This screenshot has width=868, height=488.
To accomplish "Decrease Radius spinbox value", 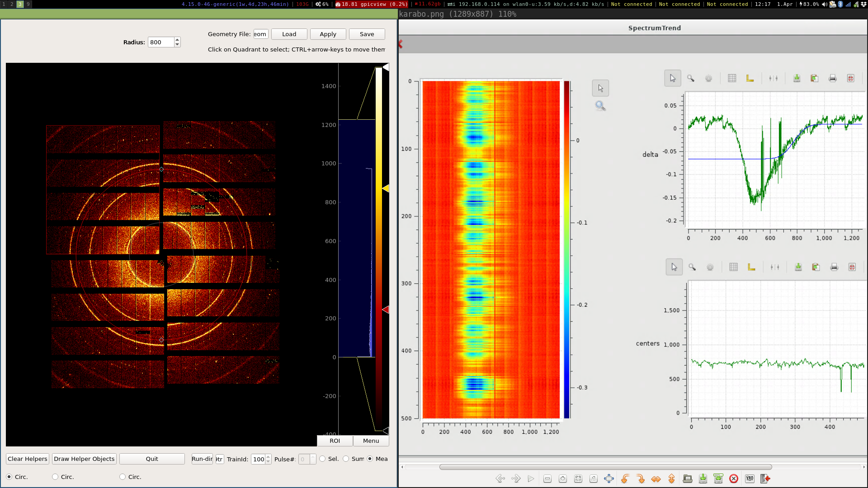I will pos(177,45).
